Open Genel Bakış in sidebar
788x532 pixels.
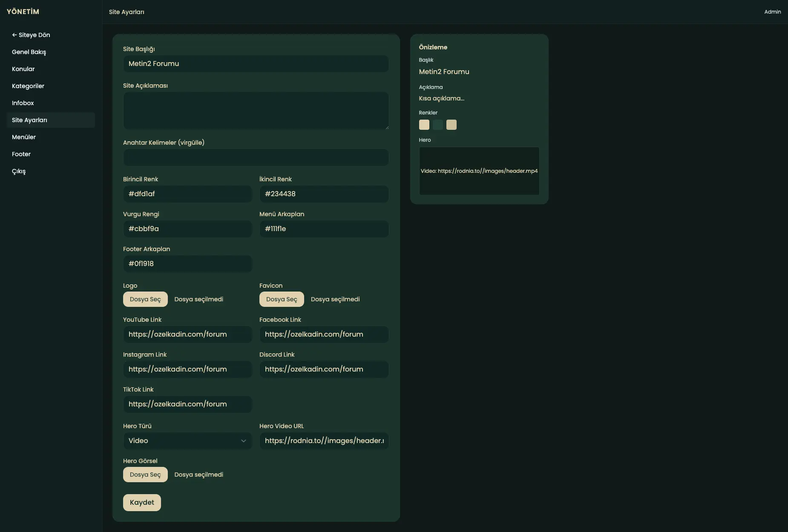pyautogui.click(x=29, y=52)
